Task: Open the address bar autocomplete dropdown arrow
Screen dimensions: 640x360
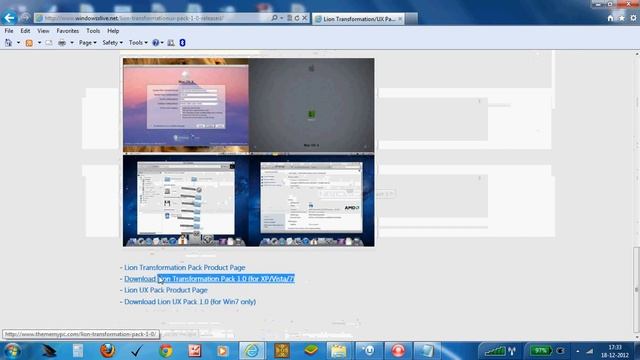Action: (282, 18)
